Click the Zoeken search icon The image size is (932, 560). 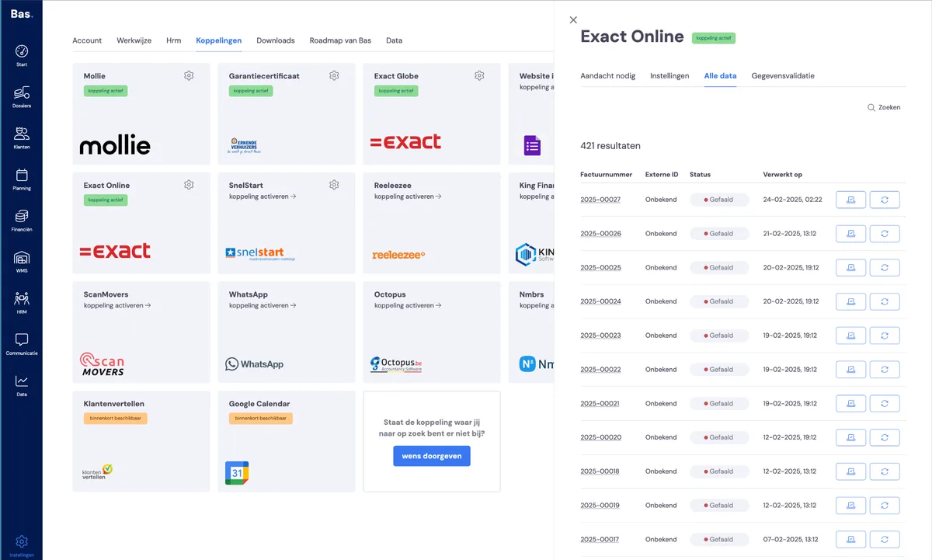click(x=871, y=107)
